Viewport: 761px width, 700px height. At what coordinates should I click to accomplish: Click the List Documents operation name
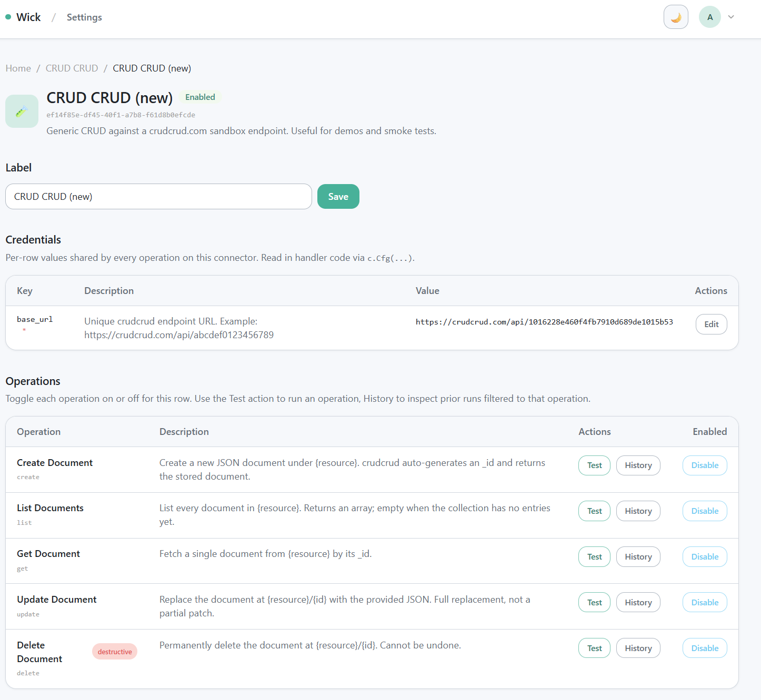click(x=50, y=508)
